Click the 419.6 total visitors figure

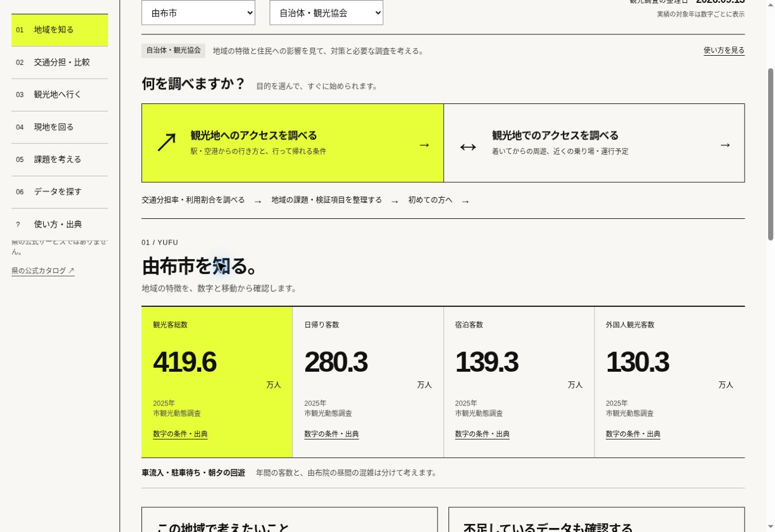click(185, 362)
